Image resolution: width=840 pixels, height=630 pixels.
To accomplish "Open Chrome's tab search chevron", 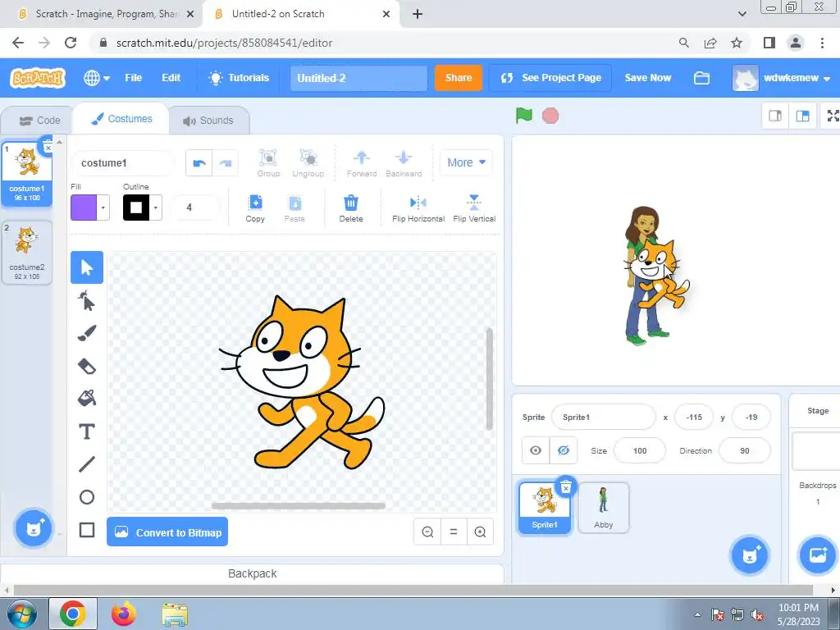I will [742, 14].
